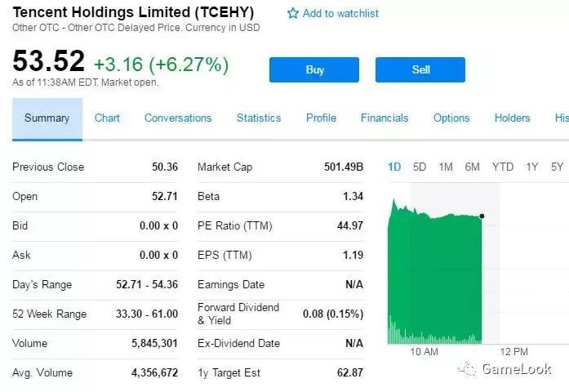Set chart range to 1M
This screenshot has width=569, height=392.
coord(446,167)
